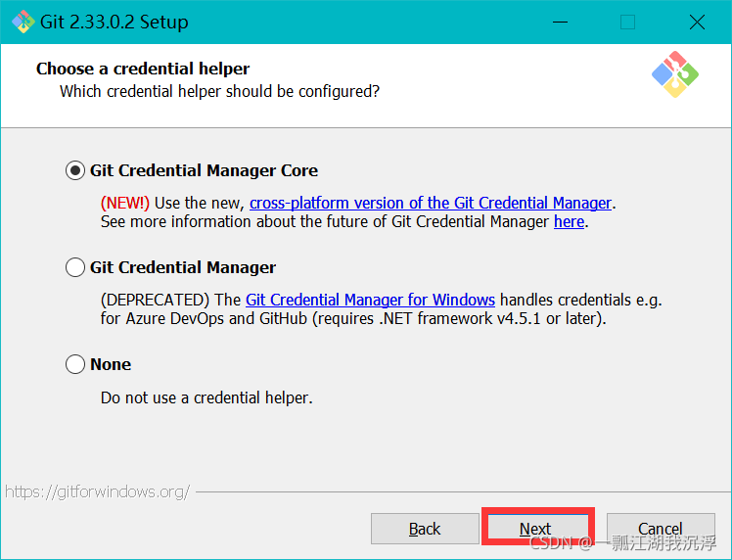732x560 pixels.
Task: Cancel the Git setup
Action: 661,529
